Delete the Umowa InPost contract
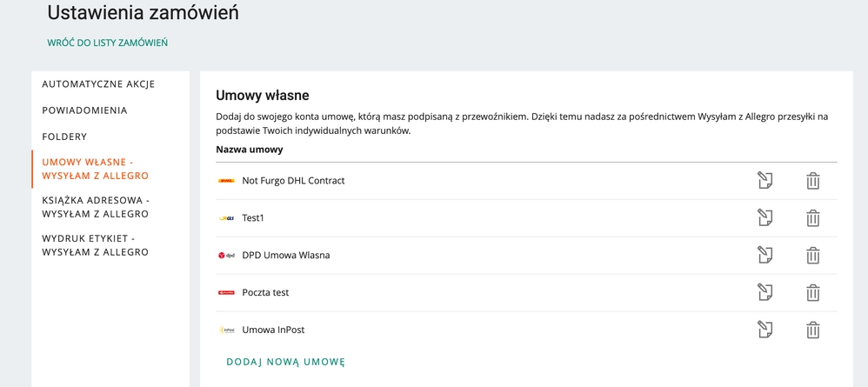868x387 pixels. 812,330
